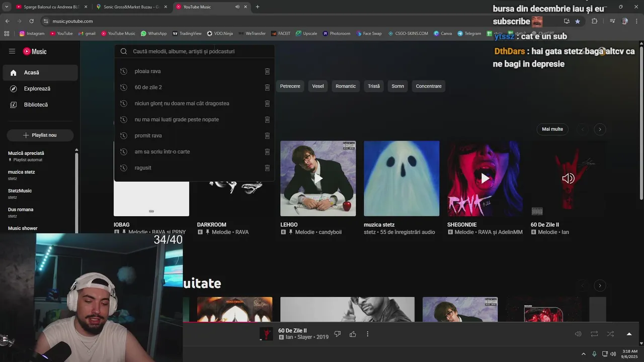644x362 pixels.
Task: Delete 'ploaia rava' from search history
Action: click(267, 71)
